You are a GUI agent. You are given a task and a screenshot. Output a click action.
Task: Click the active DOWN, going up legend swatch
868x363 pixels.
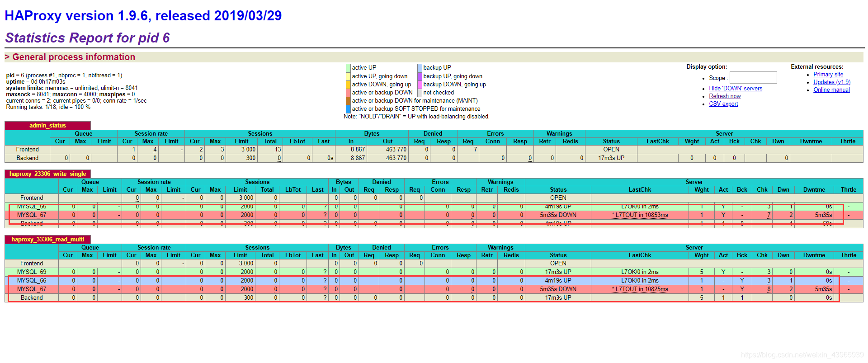[x=348, y=85]
